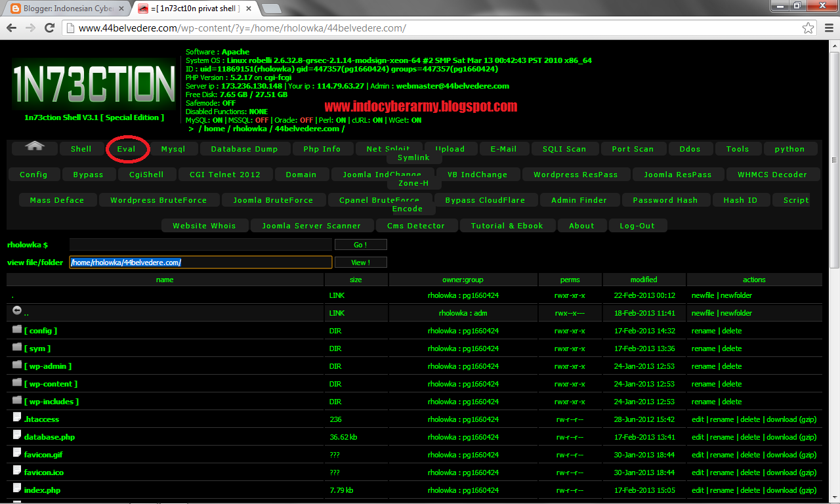Open Tutorial & Ebook menu item
This screenshot has width=840, height=504.
click(507, 226)
